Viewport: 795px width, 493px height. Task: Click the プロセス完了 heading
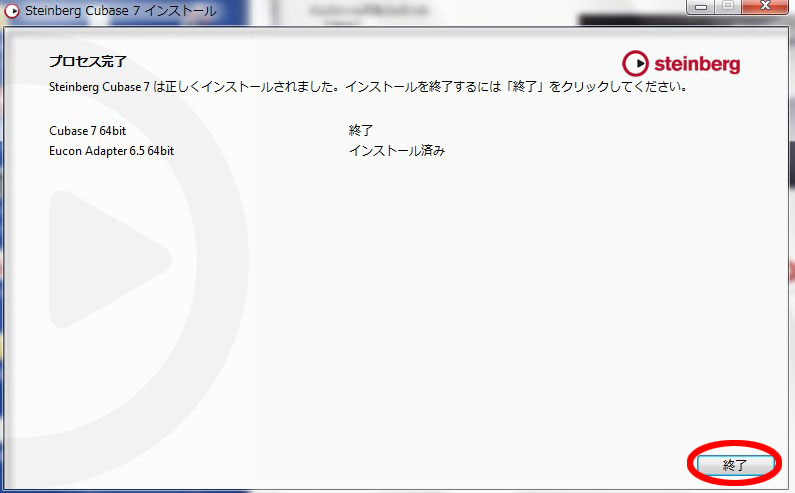(88, 61)
